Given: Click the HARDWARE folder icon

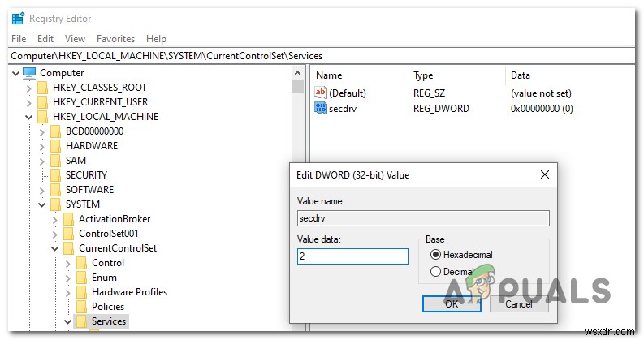Looking at the screenshot, I should (x=56, y=146).
